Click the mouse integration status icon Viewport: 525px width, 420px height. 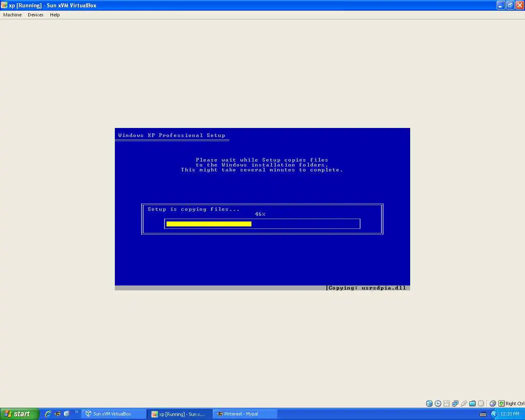[493, 404]
